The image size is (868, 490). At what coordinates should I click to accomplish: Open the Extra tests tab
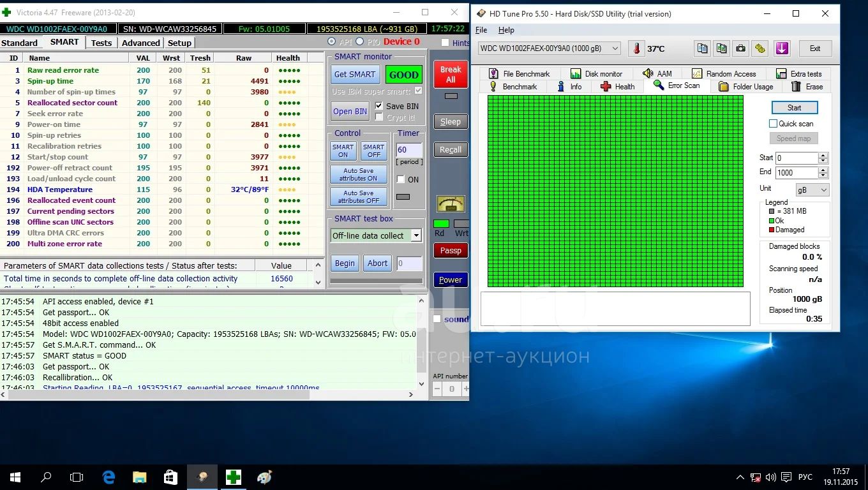click(798, 73)
